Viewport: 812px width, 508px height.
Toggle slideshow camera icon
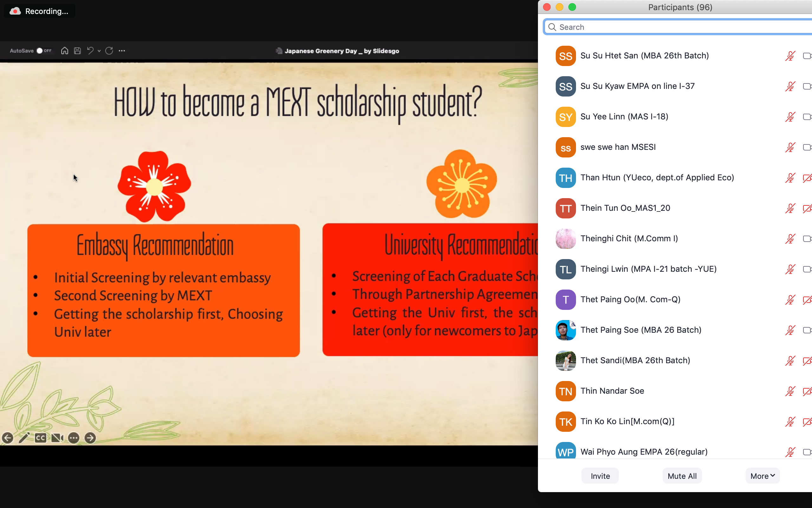[57, 438]
